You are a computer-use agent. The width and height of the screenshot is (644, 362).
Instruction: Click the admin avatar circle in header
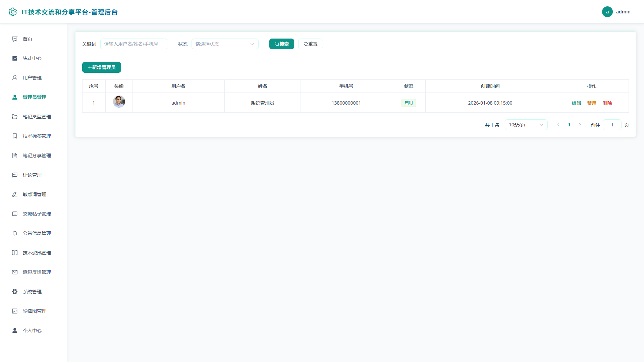(x=607, y=12)
